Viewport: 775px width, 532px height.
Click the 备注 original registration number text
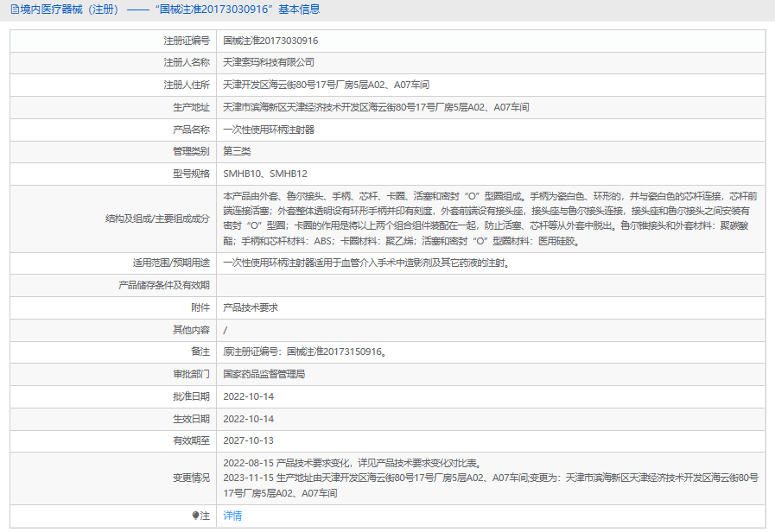[x=304, y=351]
